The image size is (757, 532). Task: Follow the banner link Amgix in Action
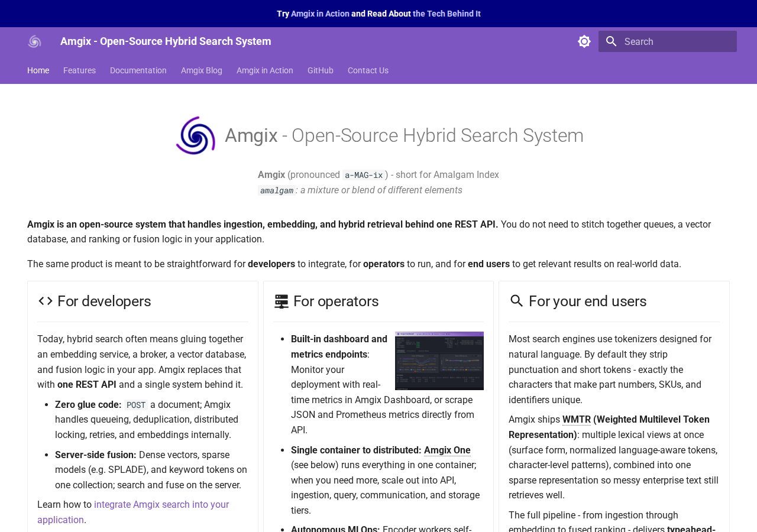pos(320,14)
